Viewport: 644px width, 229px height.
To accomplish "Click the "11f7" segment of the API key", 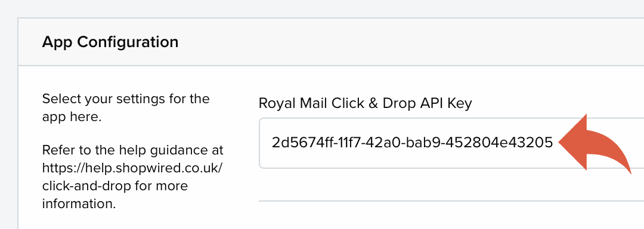I will (342, 143).
